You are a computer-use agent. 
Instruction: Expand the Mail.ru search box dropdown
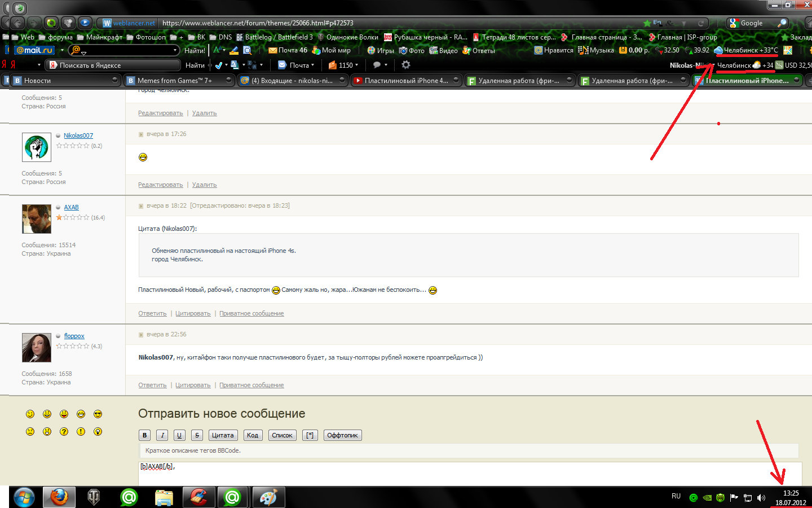[x=175, y=50]
